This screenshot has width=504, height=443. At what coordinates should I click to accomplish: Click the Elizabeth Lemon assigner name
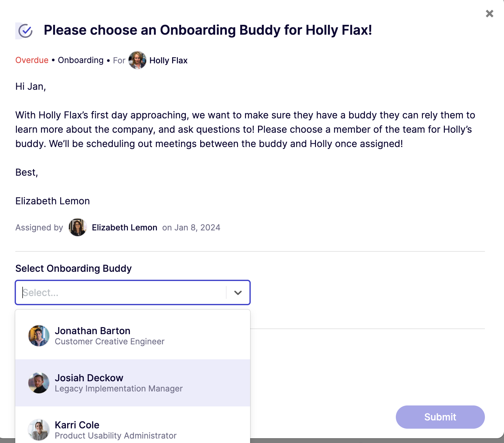coord(124,227)
